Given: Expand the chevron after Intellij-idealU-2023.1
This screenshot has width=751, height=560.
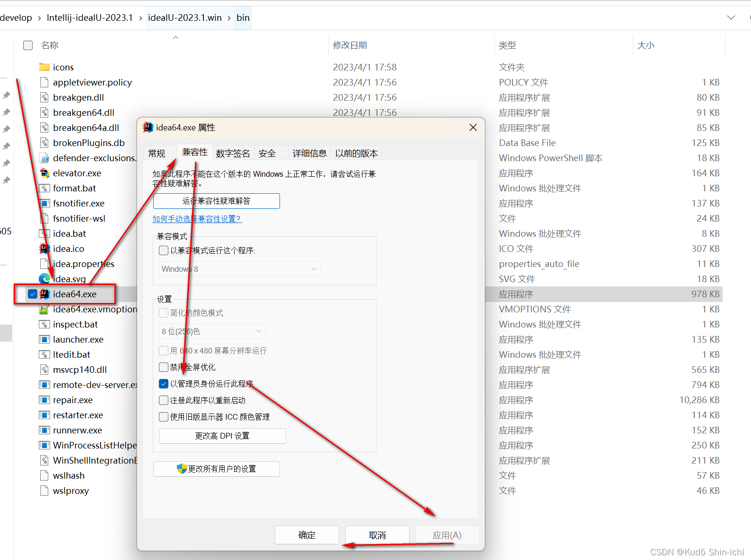Looking at the screenshot, I should tap(140, 18).
